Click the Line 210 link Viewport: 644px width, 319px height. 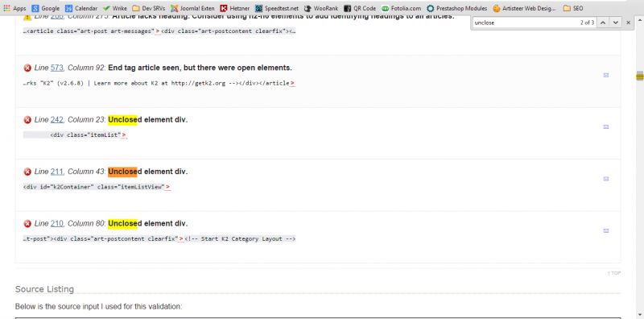pyautogui.click(x=56, y=224)
